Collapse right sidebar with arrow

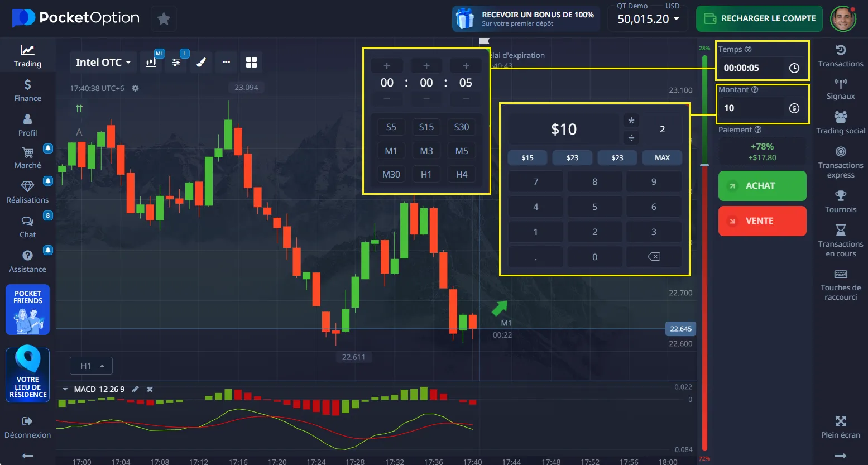pos(841,456)
